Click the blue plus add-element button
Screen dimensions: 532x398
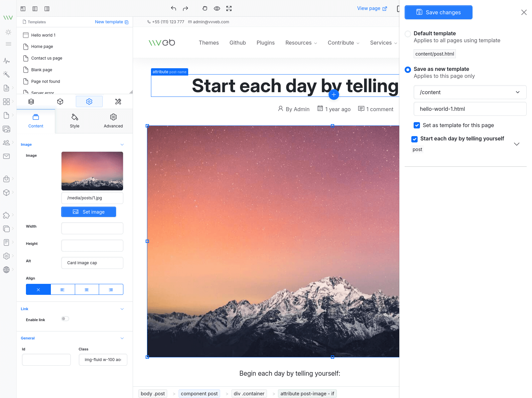pos(333,95)
